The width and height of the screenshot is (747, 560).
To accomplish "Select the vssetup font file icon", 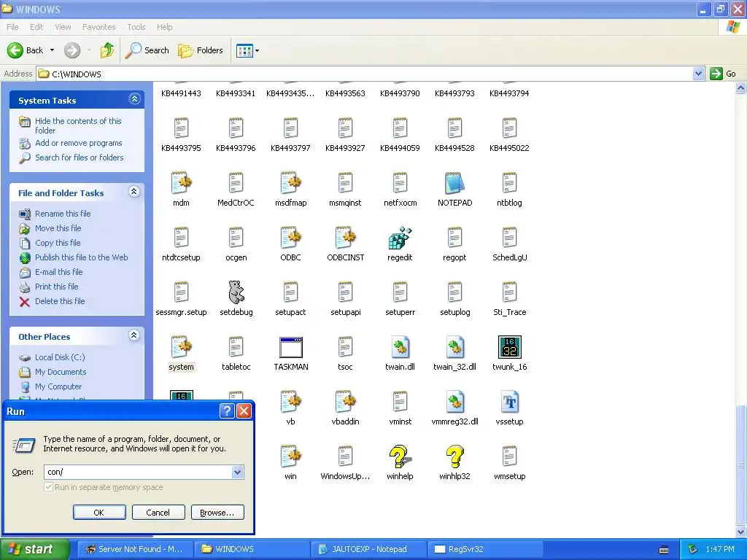I will coord(509,402).
